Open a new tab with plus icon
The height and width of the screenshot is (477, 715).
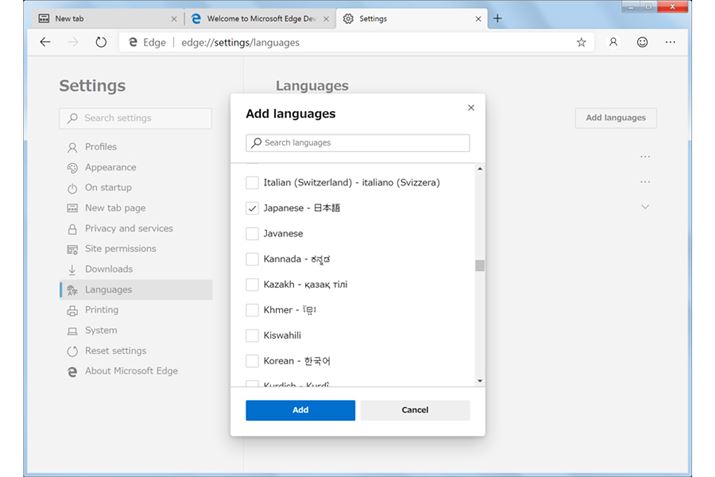click(498, 18)
